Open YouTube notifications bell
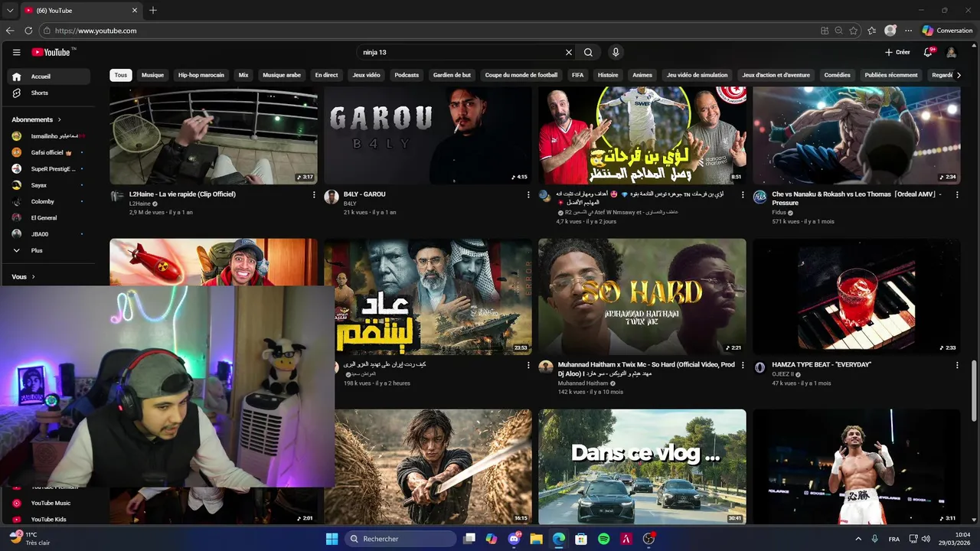The image size is (980, 551). [x=928, y=52]
